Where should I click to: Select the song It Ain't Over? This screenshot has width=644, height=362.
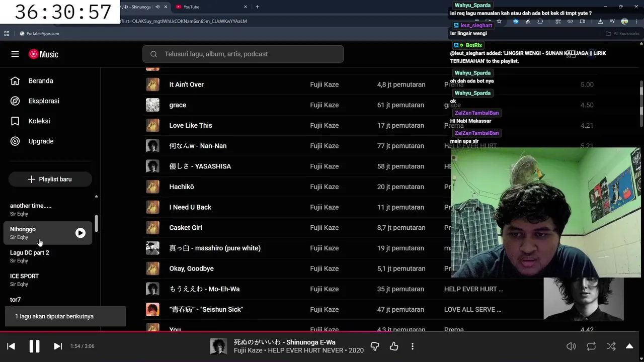point(186,84)
